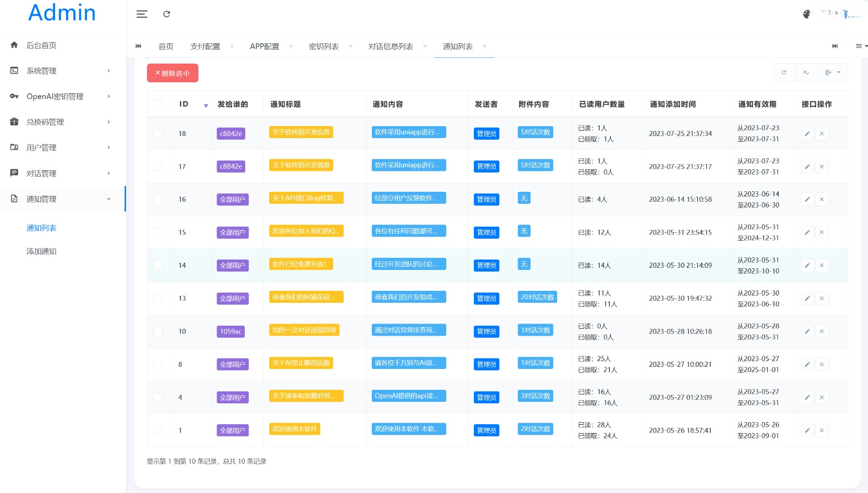
Task: Switch to the 支付配置 tab
Action: click(x=205, y=46)
